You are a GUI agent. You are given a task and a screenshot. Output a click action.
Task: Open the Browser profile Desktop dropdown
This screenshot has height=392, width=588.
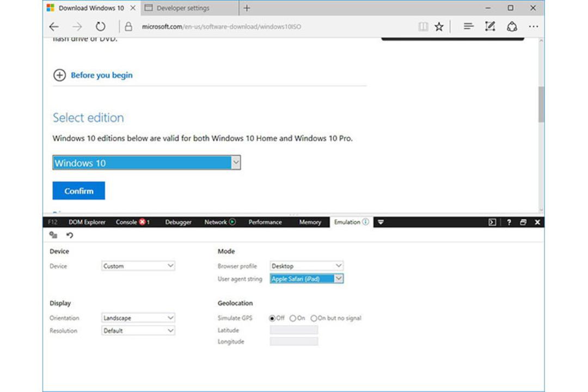coord(307,266)
